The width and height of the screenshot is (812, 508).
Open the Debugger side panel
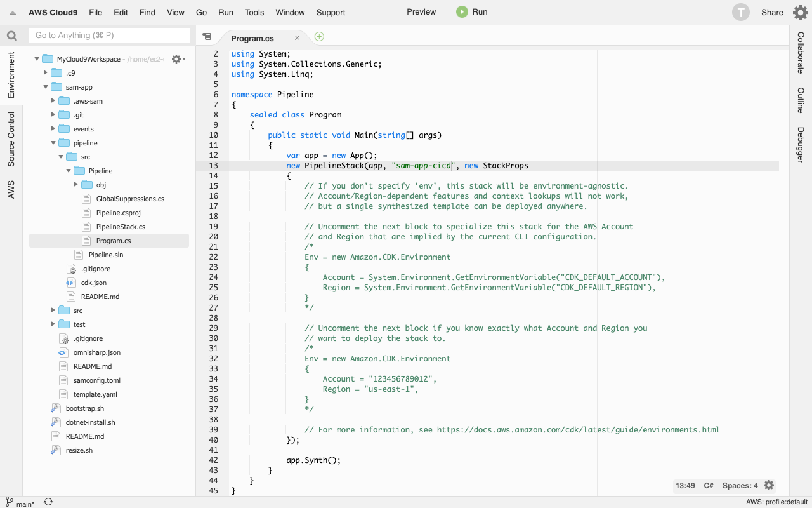pos(801,145)
